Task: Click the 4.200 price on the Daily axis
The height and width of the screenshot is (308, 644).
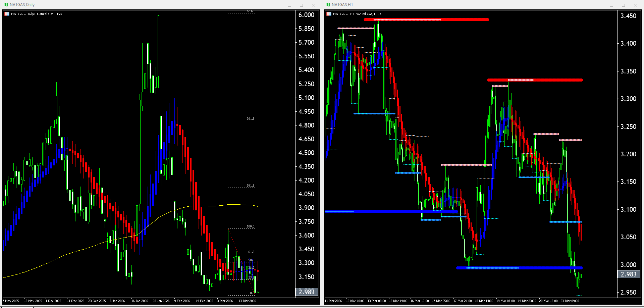Action: click(x=307, y=180)
